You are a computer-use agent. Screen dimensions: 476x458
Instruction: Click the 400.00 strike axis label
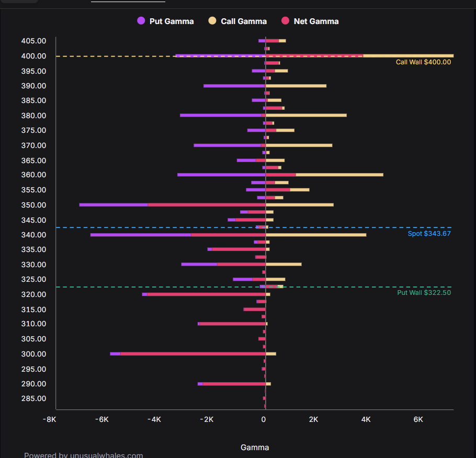pos(33,56)
